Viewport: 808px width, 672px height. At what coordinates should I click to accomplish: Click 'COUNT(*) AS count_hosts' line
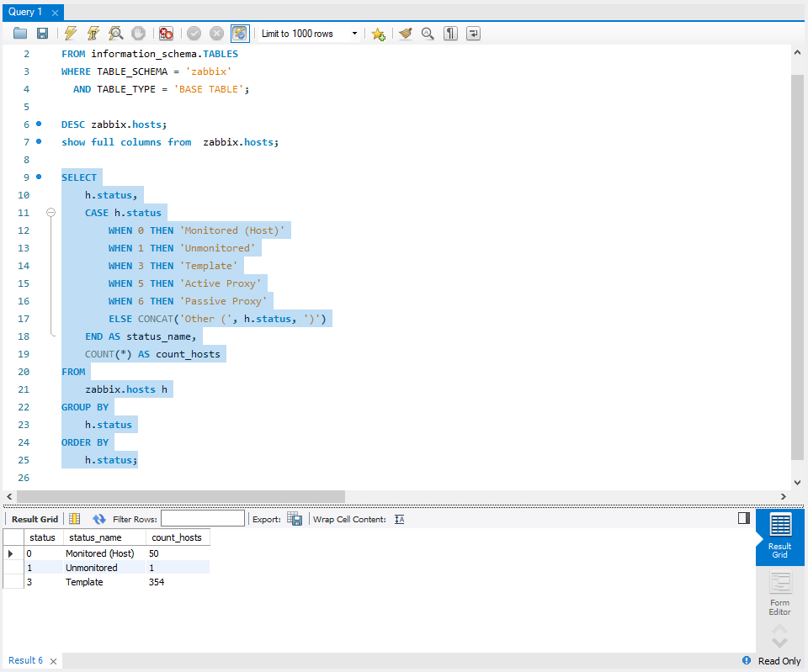tap(152, 354)
